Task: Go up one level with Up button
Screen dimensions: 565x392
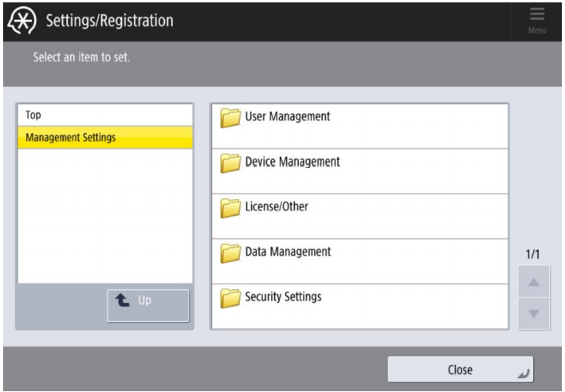Action: coord(148,304)
